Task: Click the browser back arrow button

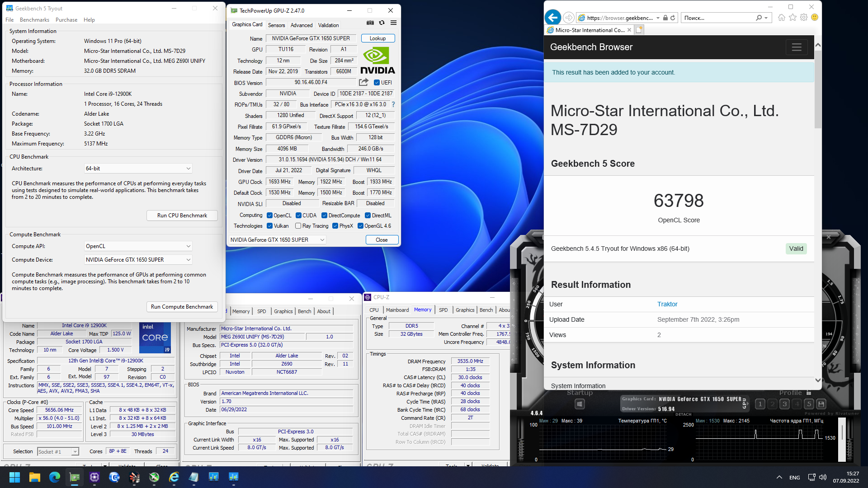Action: pos(553,18)
